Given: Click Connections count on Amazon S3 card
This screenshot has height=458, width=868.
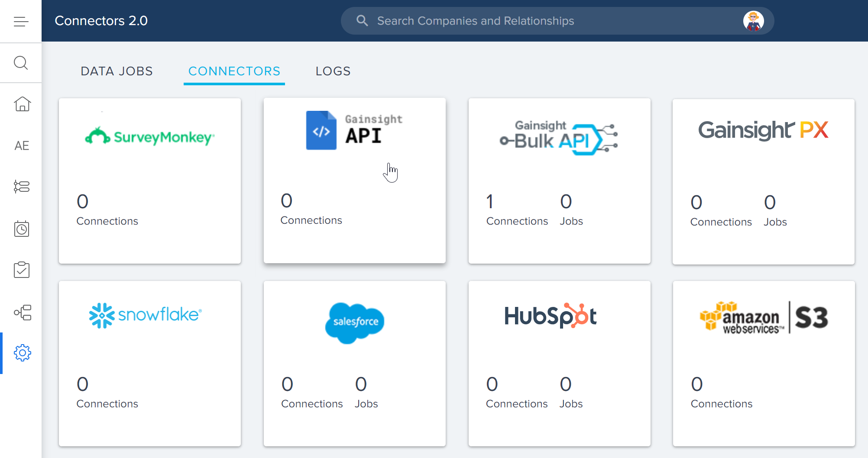Looking at the screenshot, I should tap(722, 393).
